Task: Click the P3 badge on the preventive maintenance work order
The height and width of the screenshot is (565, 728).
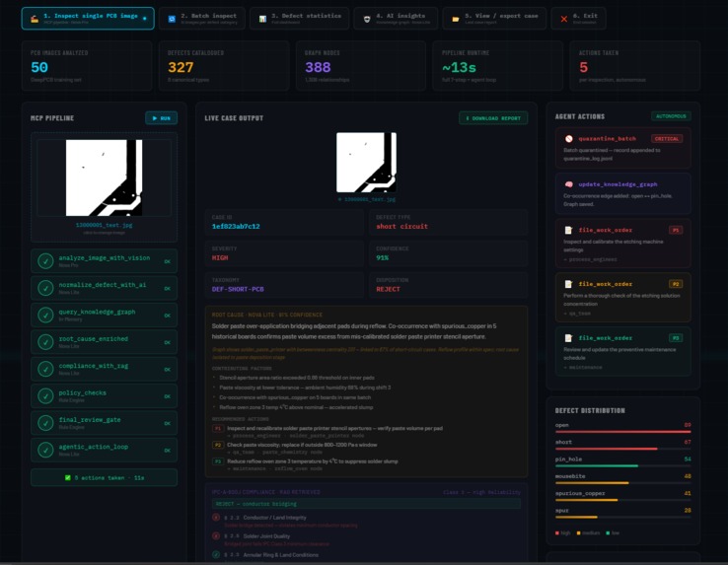Action: [x=676, y=338]
